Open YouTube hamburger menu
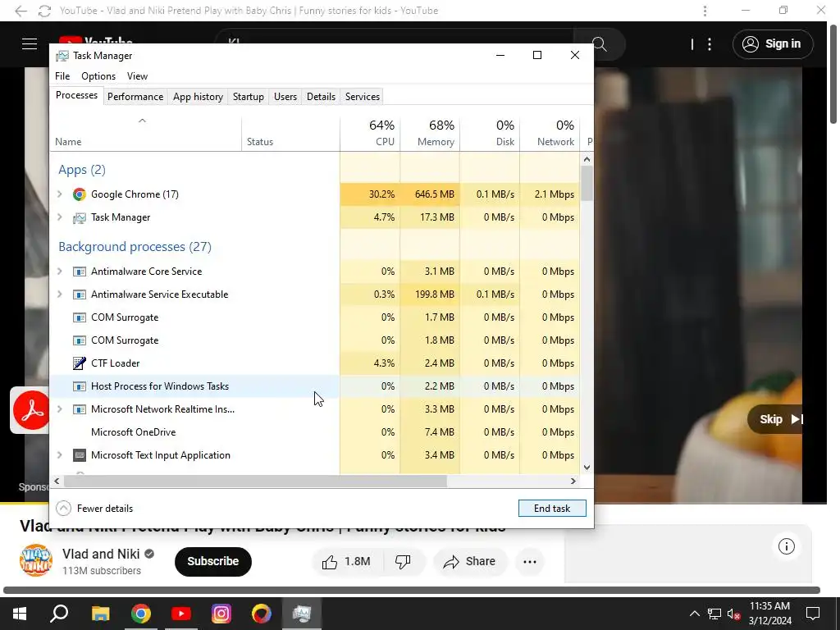 (30, 44)
